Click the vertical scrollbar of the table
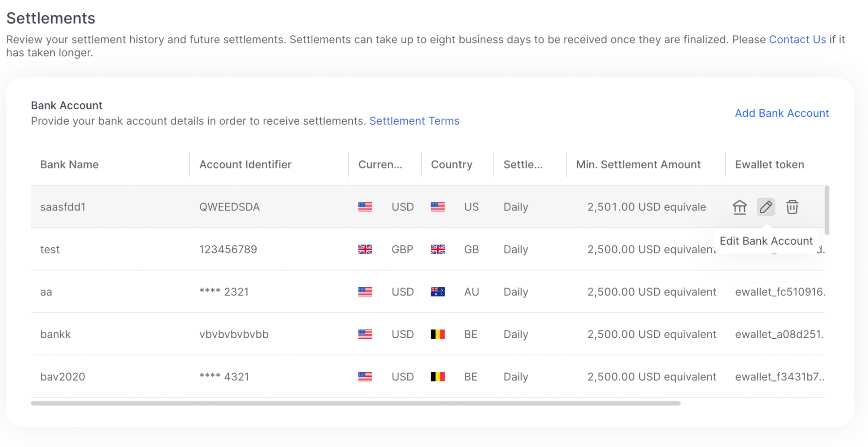 click(x=827, y=210)
